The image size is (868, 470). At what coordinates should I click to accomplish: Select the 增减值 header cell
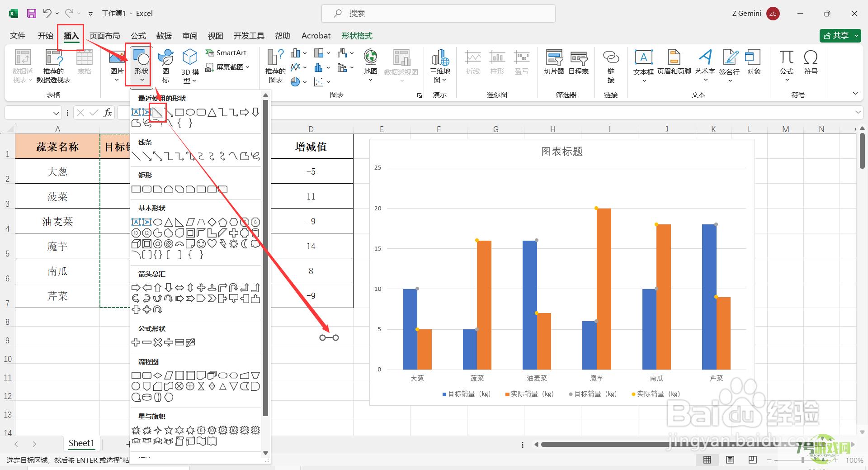coord(311,147)
